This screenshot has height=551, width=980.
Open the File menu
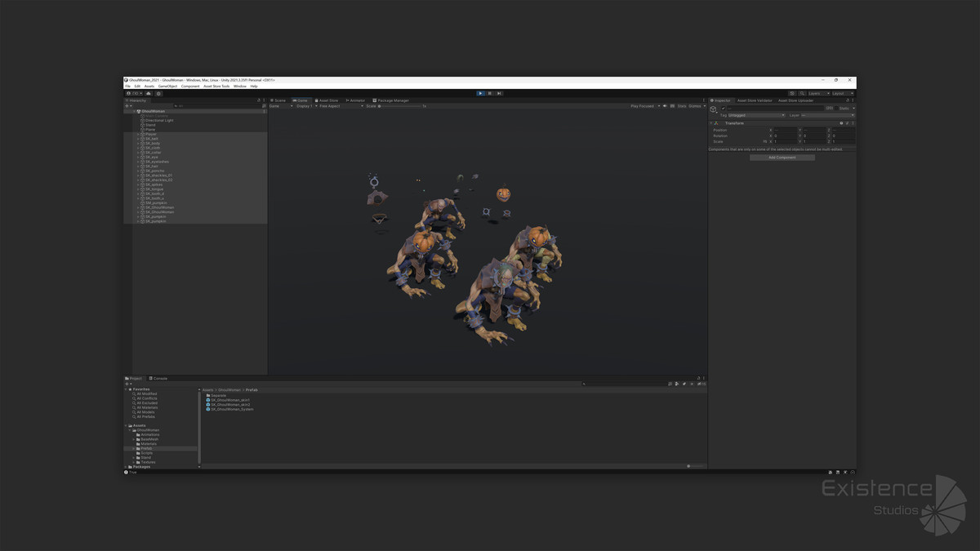pyautogui.click(x=127, y=86)
